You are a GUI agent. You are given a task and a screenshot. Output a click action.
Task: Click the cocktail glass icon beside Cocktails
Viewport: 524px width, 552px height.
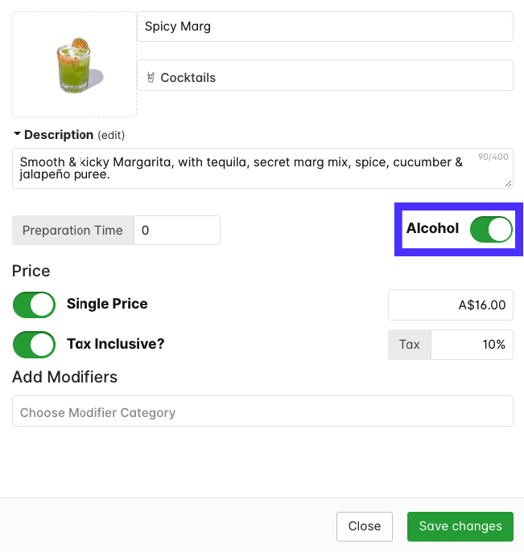coord(151,77)
